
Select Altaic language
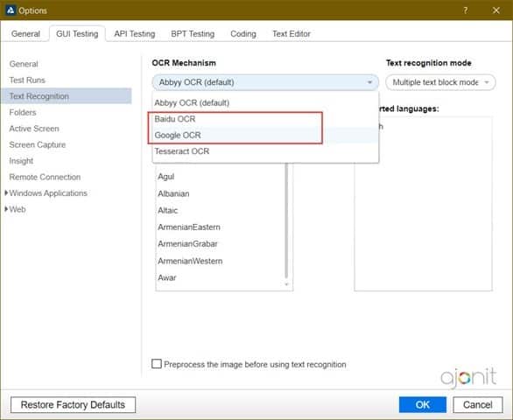coord(167,210)
